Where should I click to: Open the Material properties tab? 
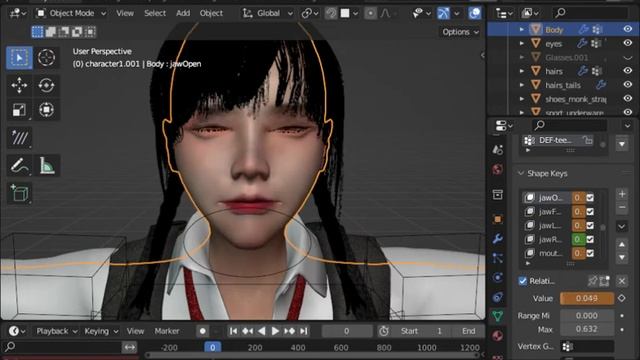point(498,336)
